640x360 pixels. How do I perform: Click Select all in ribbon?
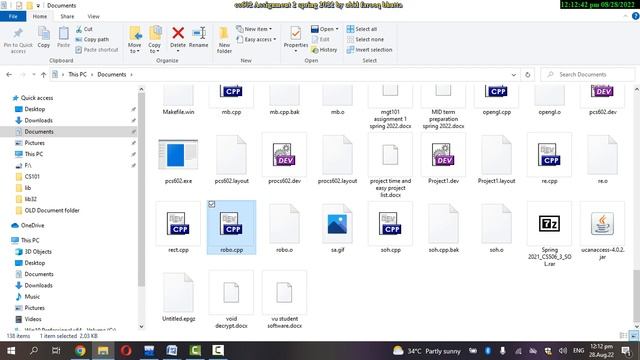362,29
